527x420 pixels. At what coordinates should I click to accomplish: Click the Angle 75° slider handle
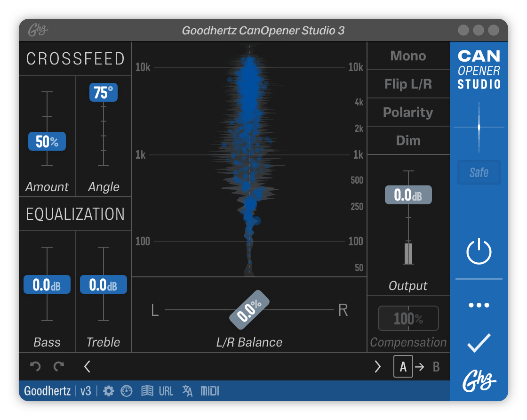(x=104, y=92)
